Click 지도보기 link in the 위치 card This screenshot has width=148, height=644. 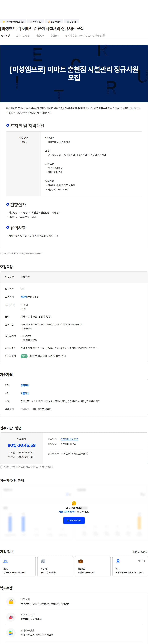[x=141, y=561]
